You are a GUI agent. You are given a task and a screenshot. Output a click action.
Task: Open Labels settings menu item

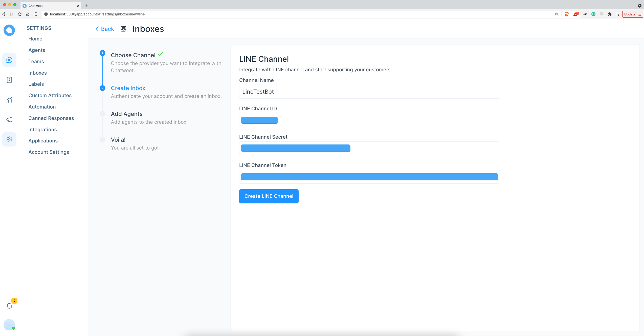point(36,84)
